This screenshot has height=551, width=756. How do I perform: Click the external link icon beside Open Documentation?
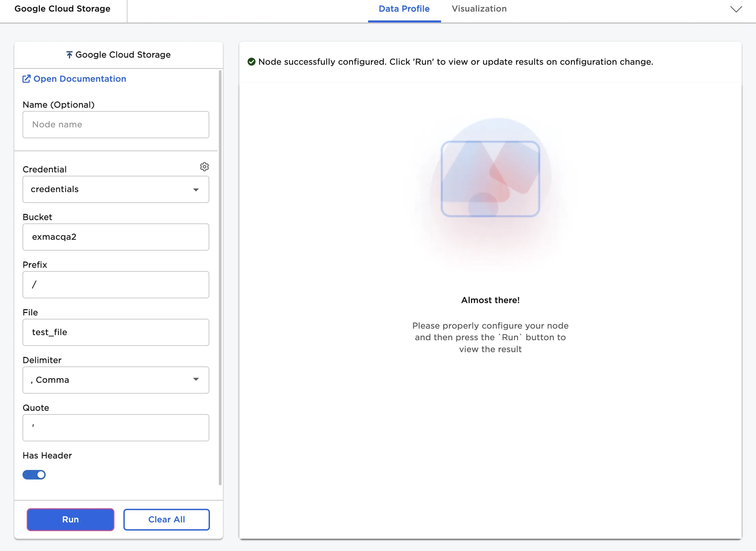[x=26, y=79]
